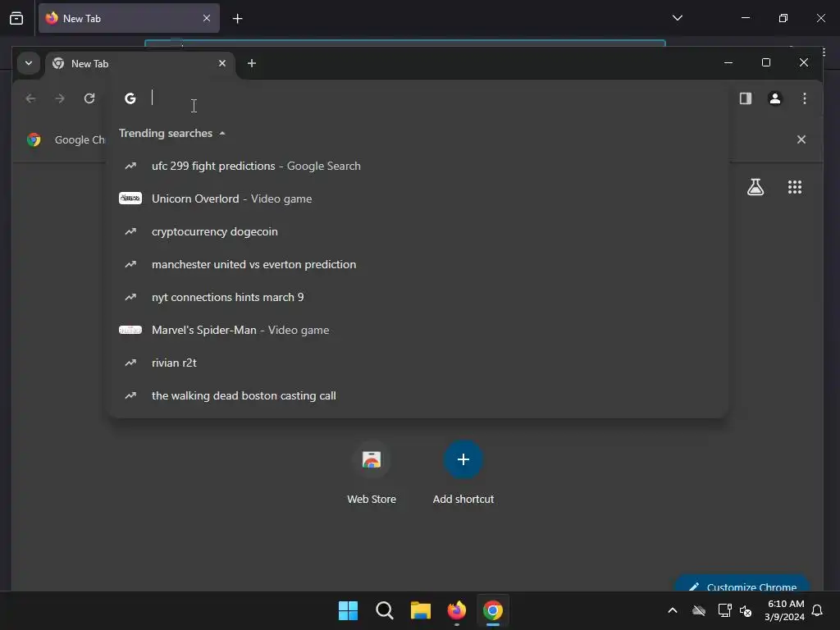Screen dimensions: 840x630
Task: Open the Chrome profile avatar icon
Action: pos(774,98)
